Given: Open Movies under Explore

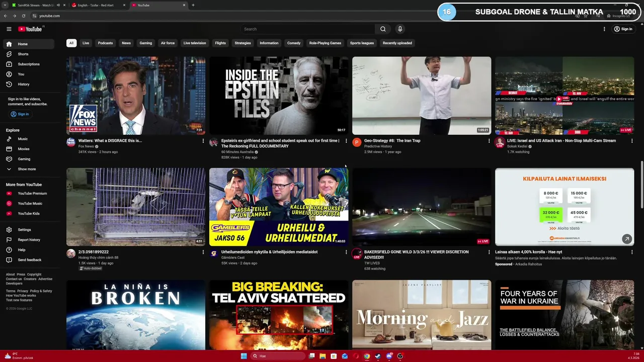Looking at the screenshot, I should tap(28, 149).
